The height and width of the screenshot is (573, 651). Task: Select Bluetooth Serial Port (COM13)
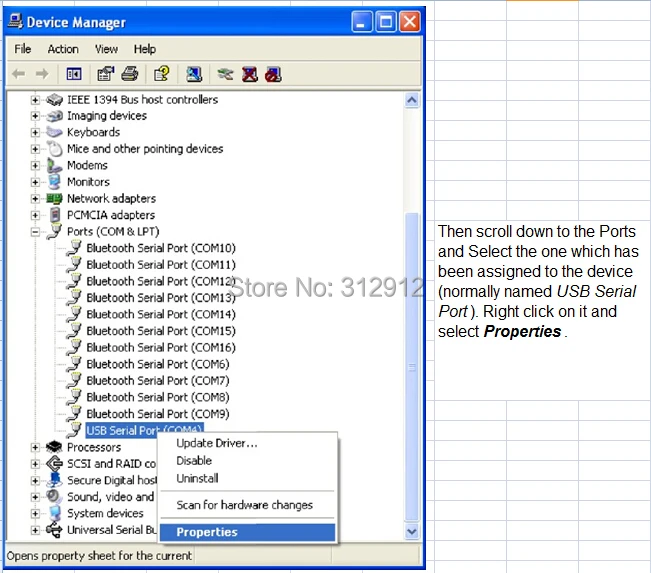pyautogui.click(x=161, y=298)
